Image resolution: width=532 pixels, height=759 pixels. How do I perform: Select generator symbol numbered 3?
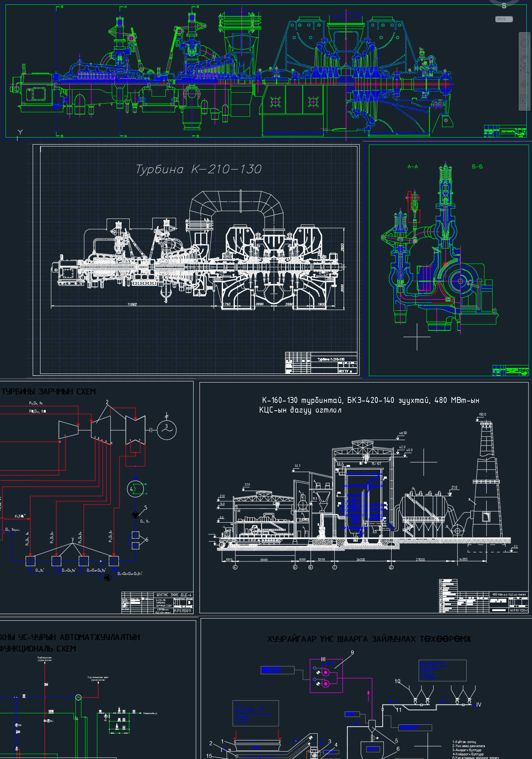click(166, 430)
